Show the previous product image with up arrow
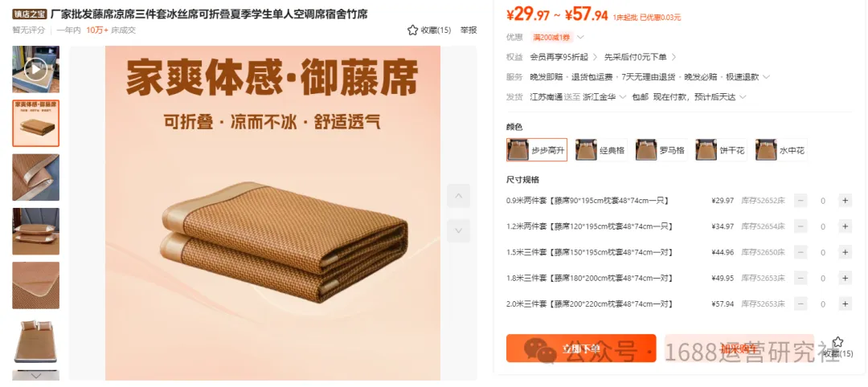This screenshot has width=868, height=387. pyautogui.click(x=458, y=196)
